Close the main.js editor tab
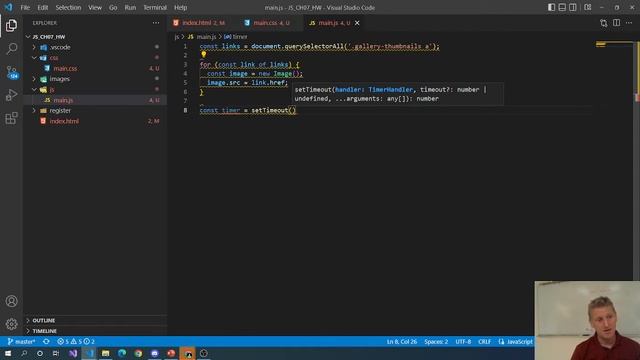This screenshot has height=360, width=640. [x=357, y=23]
